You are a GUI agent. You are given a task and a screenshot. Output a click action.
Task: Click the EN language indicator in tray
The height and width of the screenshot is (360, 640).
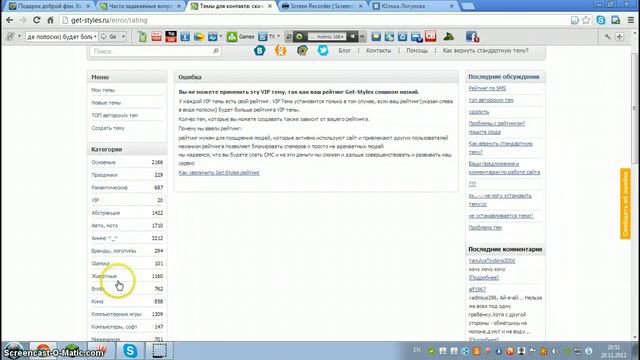pos(416,350)
